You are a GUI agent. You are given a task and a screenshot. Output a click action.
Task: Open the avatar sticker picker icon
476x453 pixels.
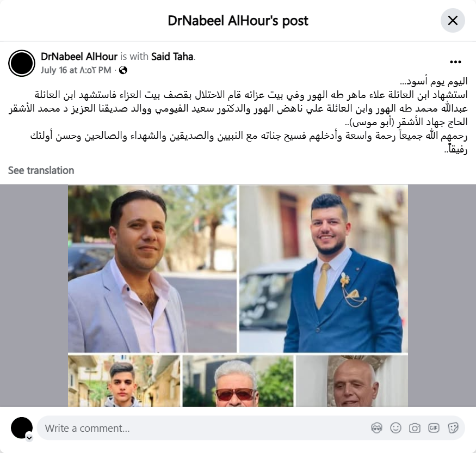tap(376, 428)
